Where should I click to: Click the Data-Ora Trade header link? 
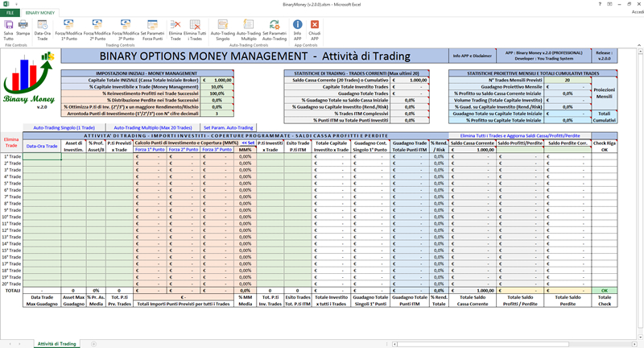42,147
